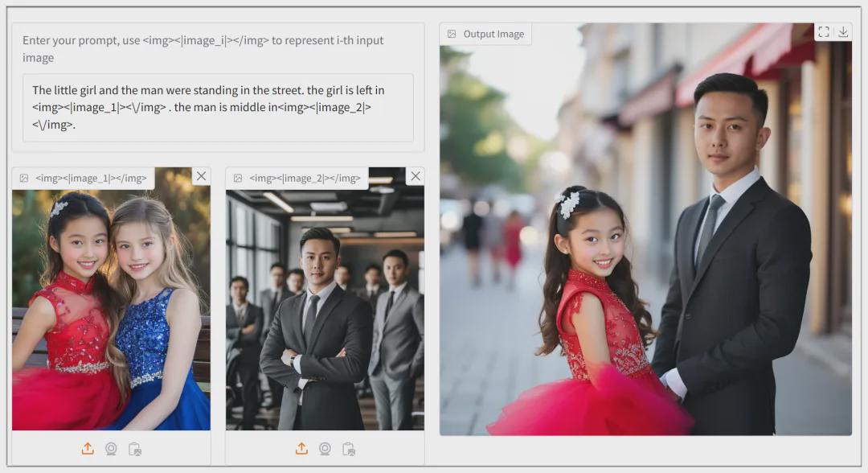The width and height of the screenshot is (868, 473).
Task: Click the image_2 panel label text
Action: pyautogui.click(x=305, y=179)
